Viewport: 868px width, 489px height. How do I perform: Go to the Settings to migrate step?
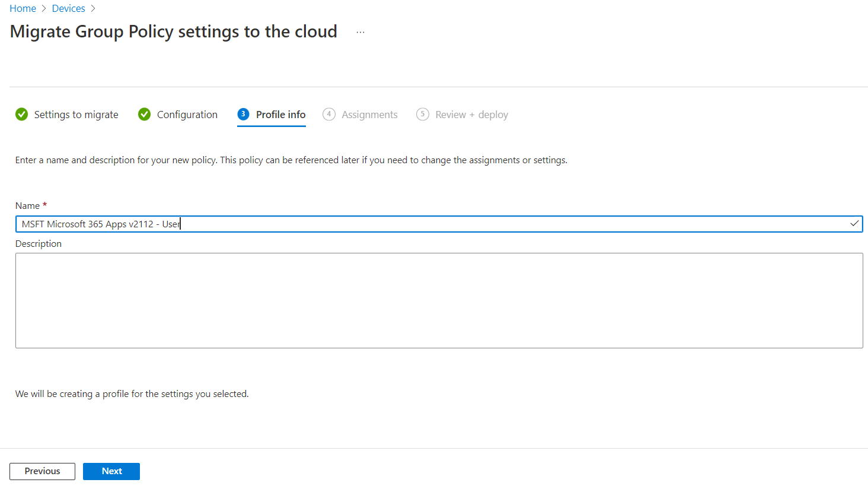76,115
